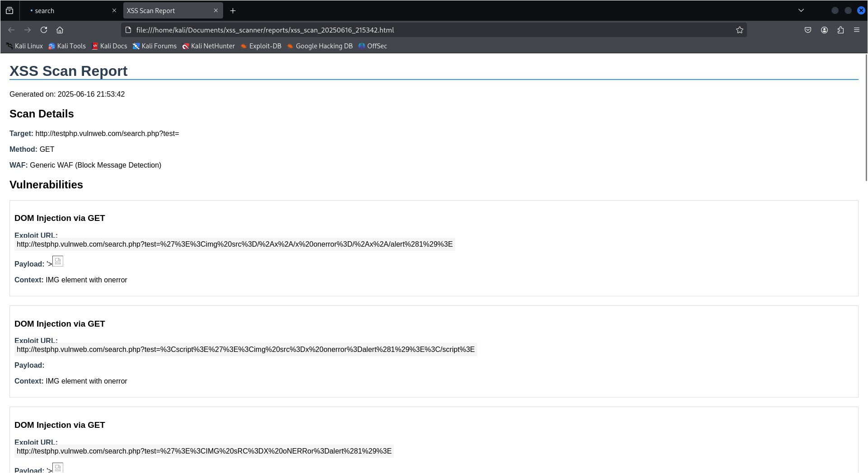868x473 pixels.
Task: Click the save to Pocket icon
Action: (x=808, y=30)
